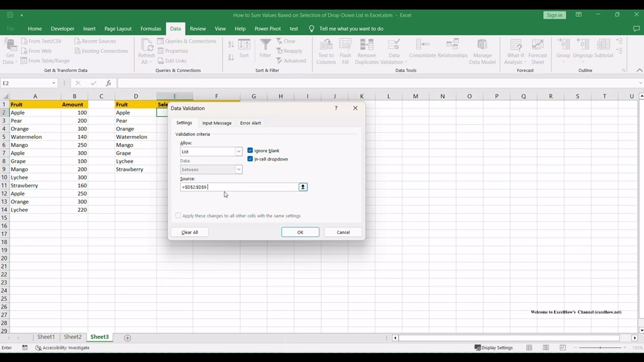The image size is (644, 362).
Task: Expand the Name Box dropdown arrow
Action: click(x=53, y=83)
